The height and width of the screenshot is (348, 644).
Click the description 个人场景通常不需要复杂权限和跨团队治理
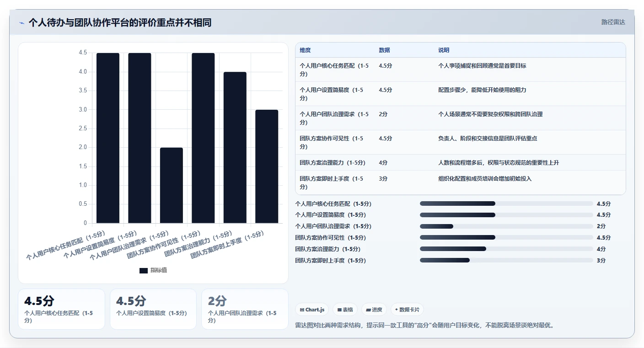point(490,114)
